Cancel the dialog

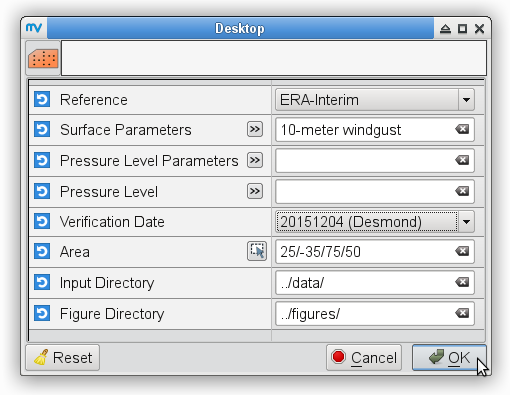[x=364, y=358]
